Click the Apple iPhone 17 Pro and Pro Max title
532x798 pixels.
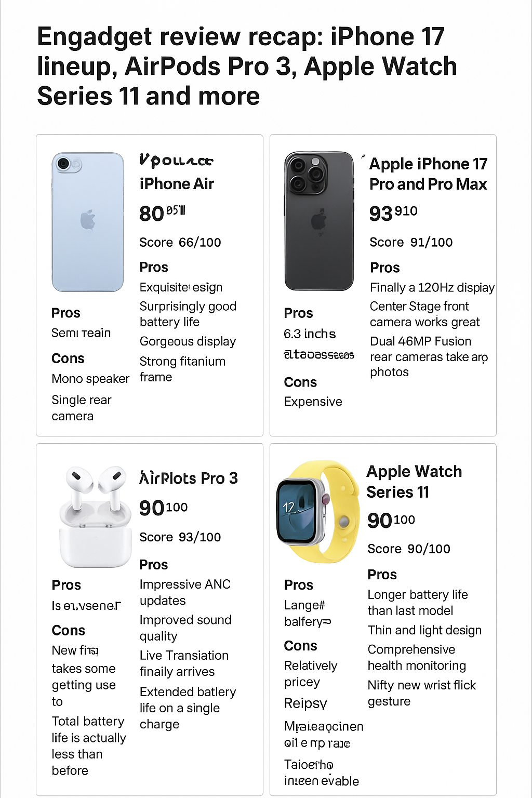point(428,174)
